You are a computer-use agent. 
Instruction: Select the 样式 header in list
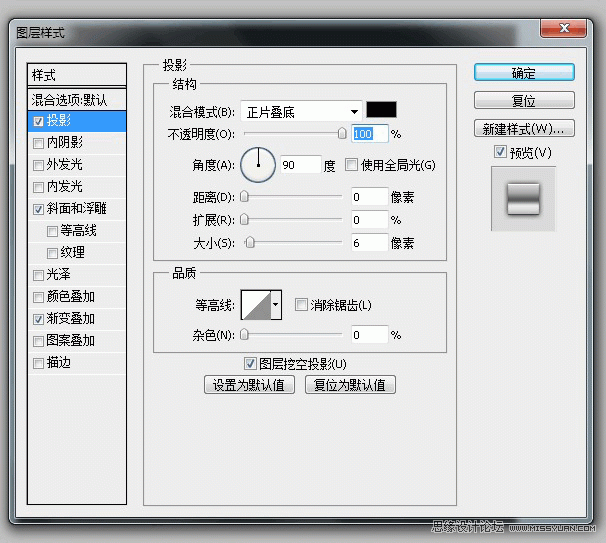77,75
